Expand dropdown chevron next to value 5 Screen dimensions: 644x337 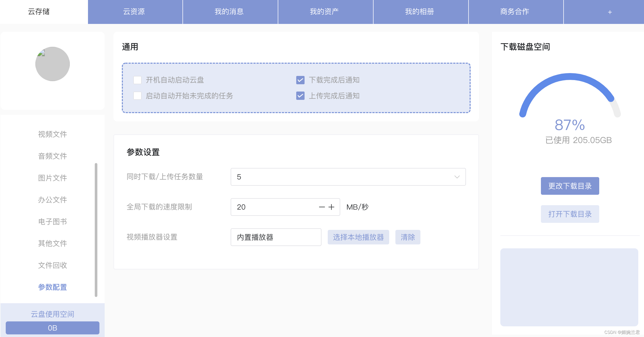pyautogui.click(x=457, y=177)
